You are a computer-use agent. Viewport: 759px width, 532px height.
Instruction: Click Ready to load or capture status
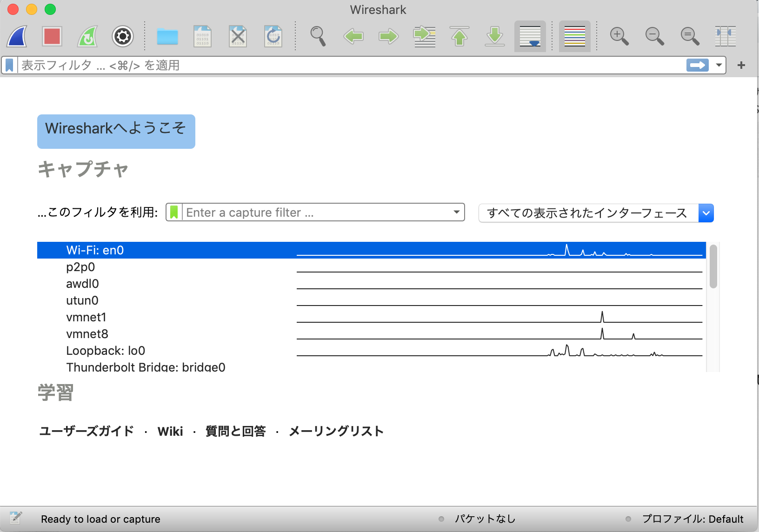point(100,519)
